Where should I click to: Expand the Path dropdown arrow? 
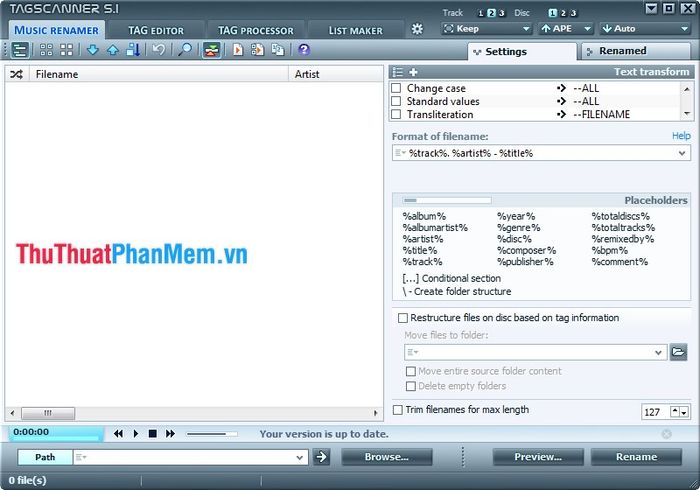[300, 457]
